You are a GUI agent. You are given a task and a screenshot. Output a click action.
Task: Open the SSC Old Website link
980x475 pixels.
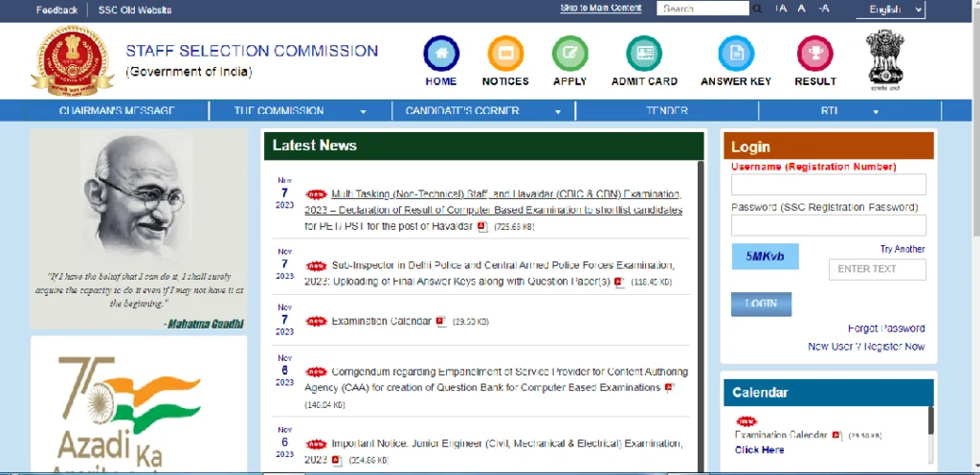pos(135,10)
